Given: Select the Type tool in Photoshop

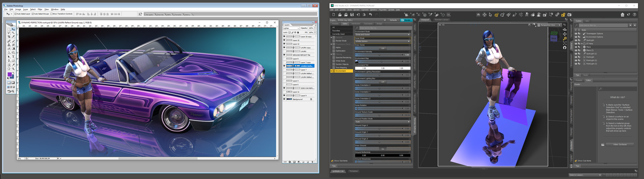Looking at the screenshot, I should pyautogui.click(x=13, y=57).
